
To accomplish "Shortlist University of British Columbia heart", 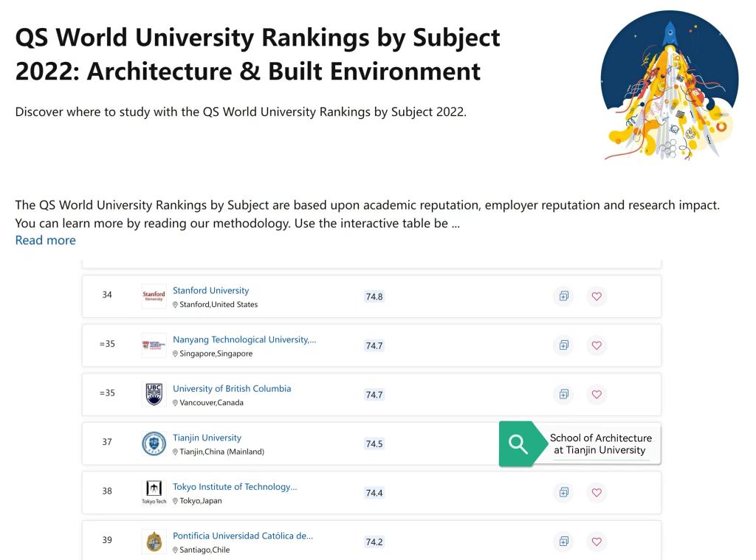I will point(597,395).
